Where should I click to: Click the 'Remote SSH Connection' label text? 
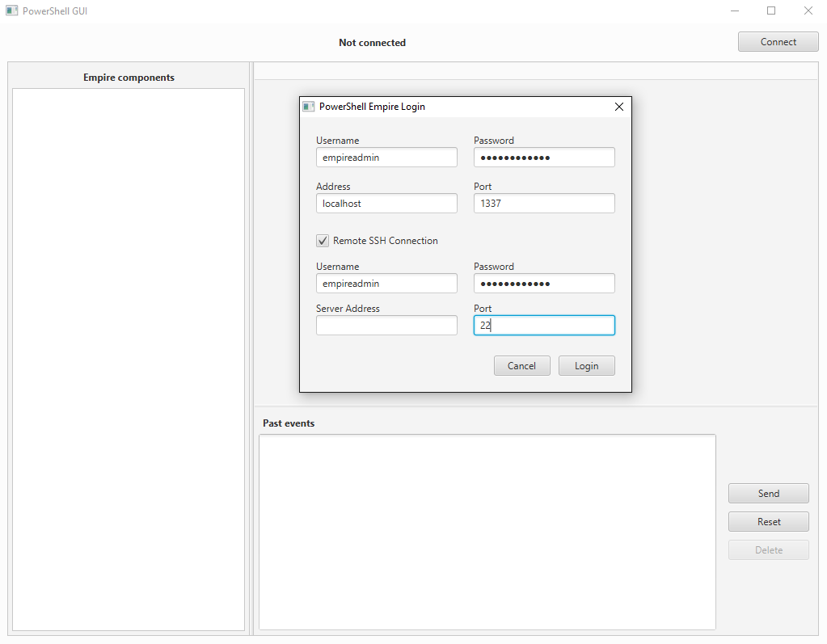coord(386,241)
